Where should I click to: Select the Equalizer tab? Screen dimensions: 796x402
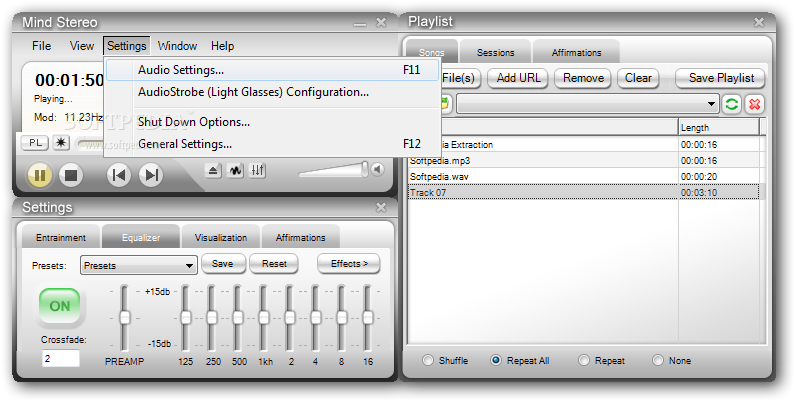click(141, 238)
